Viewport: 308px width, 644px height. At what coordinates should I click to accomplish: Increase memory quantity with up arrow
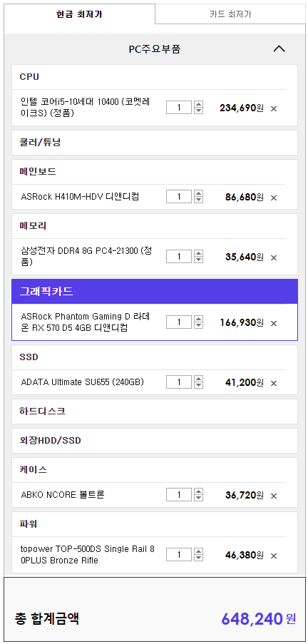[199, 253]
